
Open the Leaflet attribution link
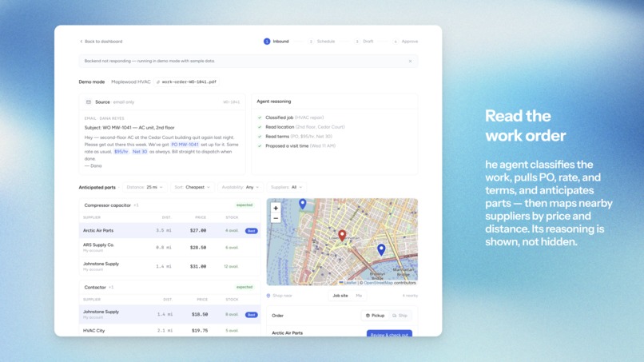tap(348, 283)
